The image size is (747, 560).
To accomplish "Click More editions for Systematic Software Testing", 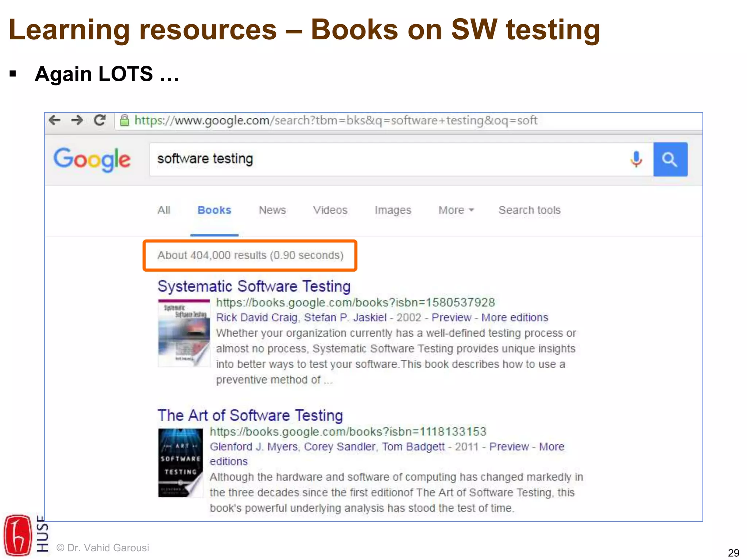I will tap(515, 318).
